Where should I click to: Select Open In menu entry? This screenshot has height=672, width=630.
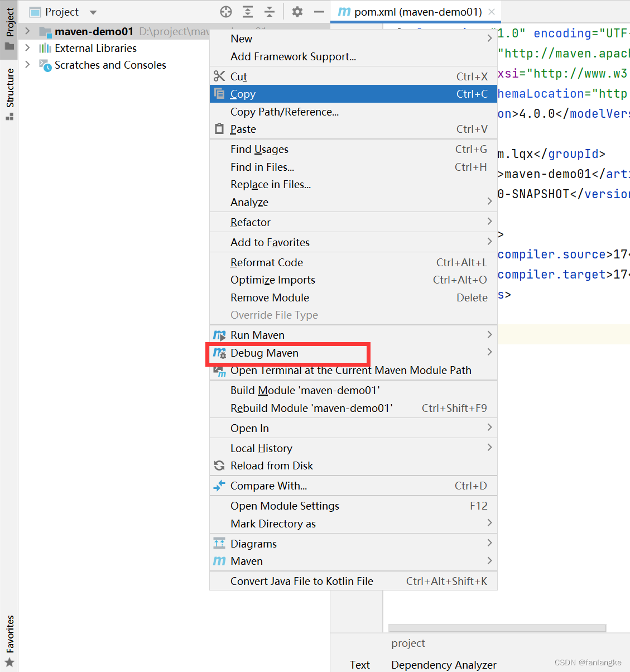353,428
